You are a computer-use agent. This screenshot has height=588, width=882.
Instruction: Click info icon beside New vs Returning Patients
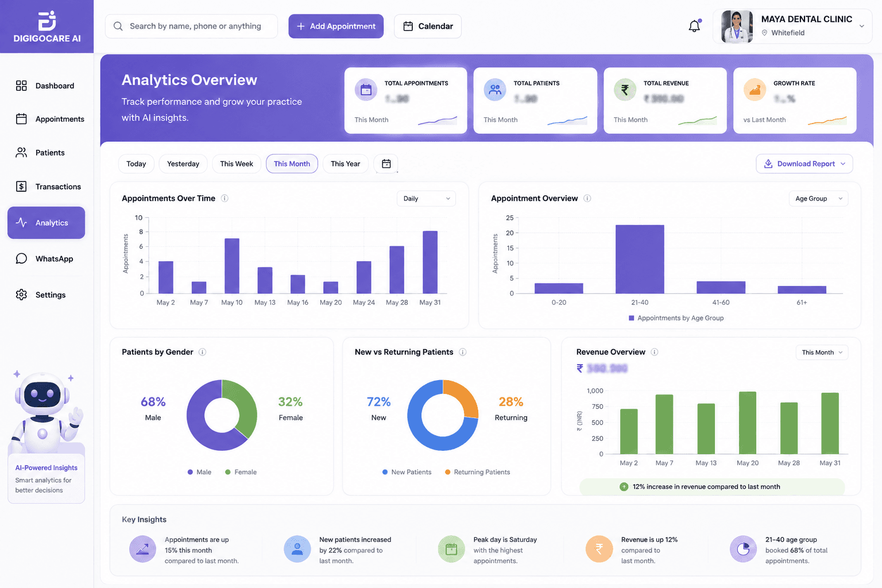pyautogui.click(x=462, y=352)
